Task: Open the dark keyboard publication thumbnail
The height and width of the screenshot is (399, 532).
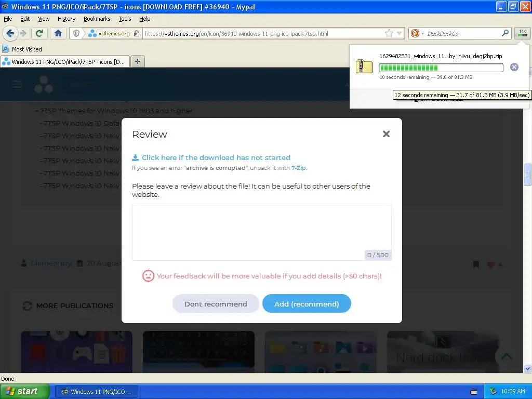Action: [x=198, y=352]
